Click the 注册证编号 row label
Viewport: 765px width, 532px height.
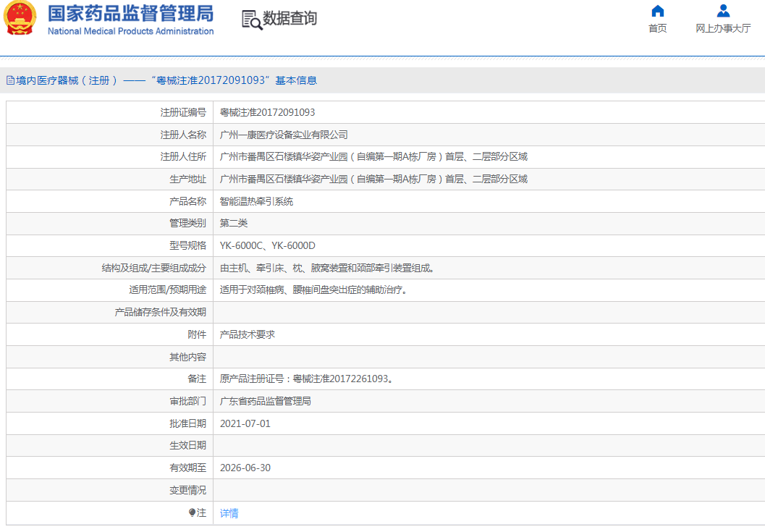point(183,113)
